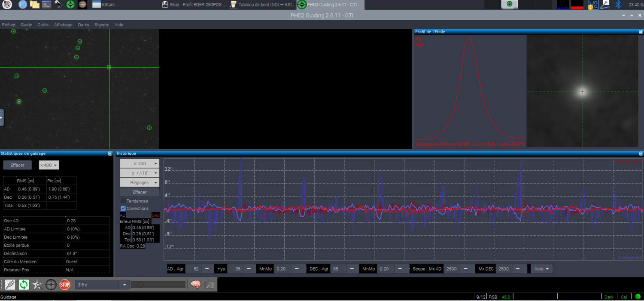Close the Statistiques de guidage panel
This screenshot has height=301, width=644.
110,154
